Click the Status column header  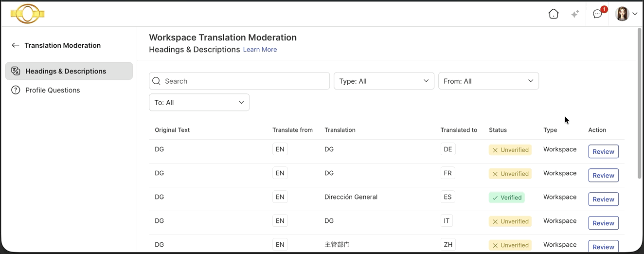(498, 130)
